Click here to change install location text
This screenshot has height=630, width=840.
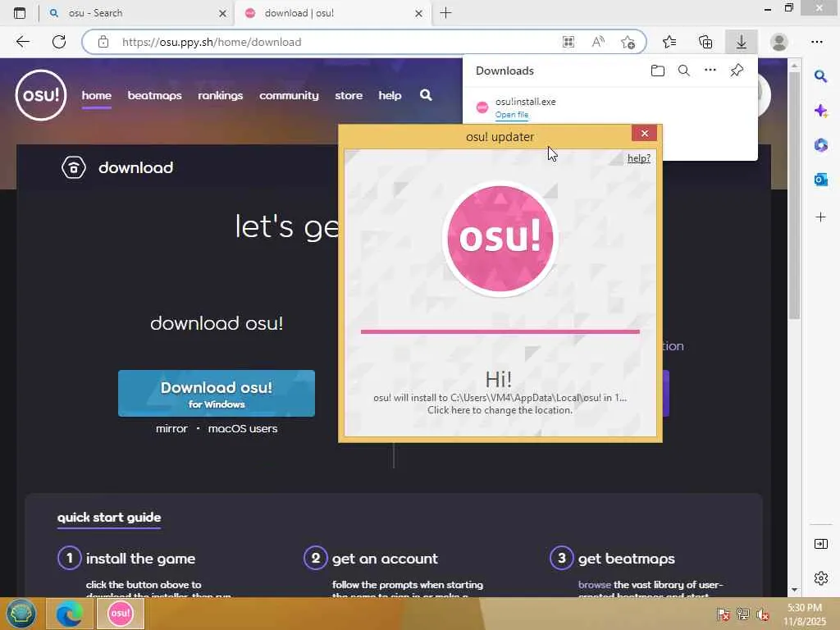[x=500, y=410]
